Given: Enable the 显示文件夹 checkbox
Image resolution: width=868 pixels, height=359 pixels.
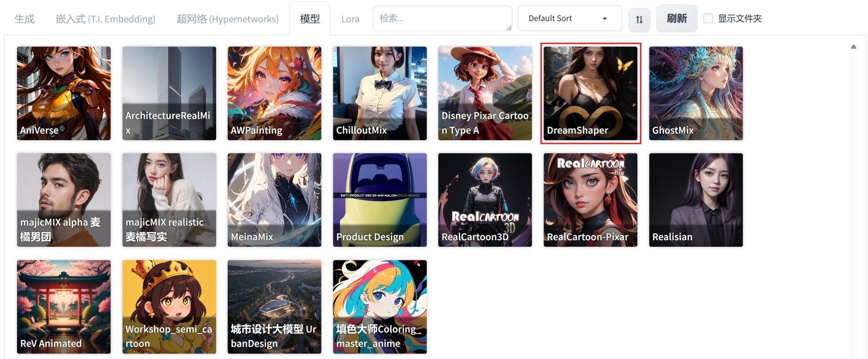Looking at the screenshot, I should coord(708,18).
